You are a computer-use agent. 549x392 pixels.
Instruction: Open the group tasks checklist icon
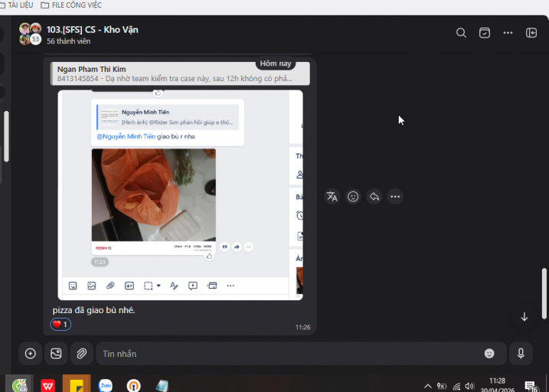click(485, 33)
